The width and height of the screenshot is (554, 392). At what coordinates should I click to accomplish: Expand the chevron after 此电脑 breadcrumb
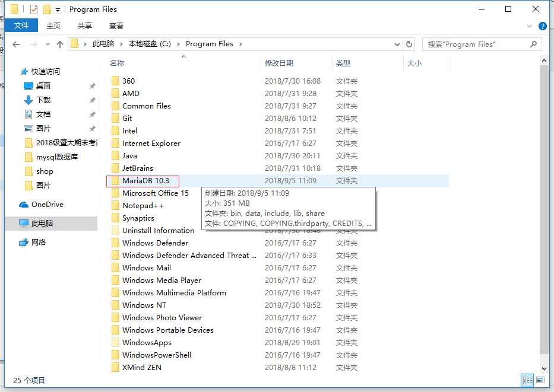coord(121,44)
